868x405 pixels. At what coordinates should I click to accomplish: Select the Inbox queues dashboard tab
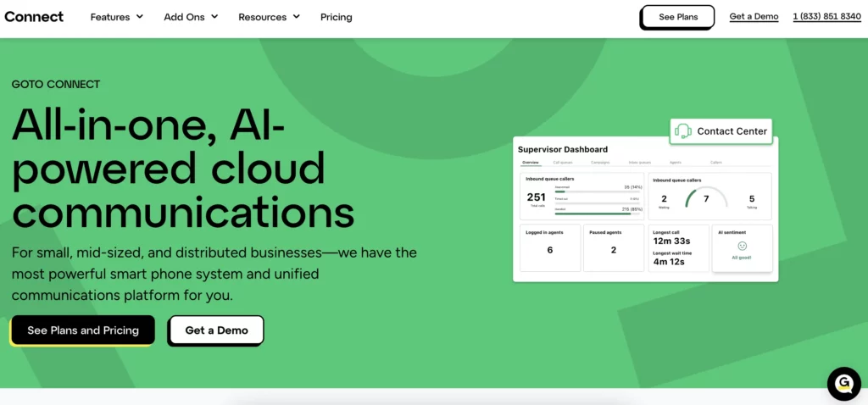(639, 163)
